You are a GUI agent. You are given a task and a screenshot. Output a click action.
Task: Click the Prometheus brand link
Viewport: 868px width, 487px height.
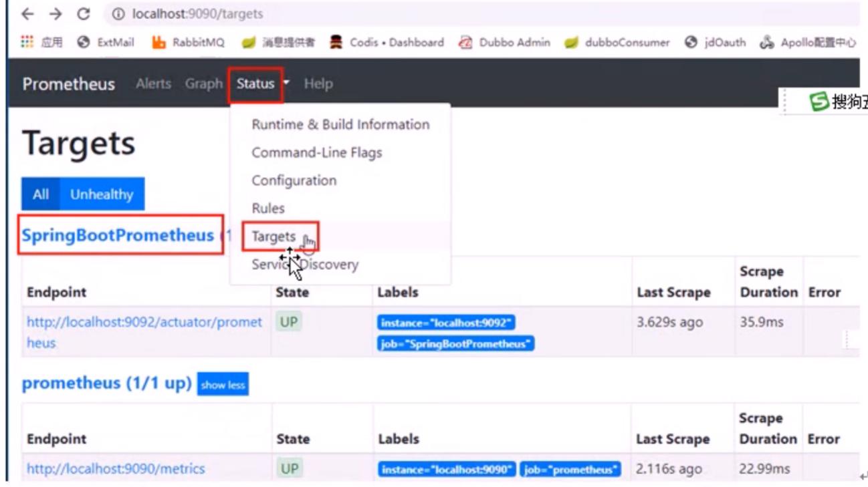click(x=68, y=84)
